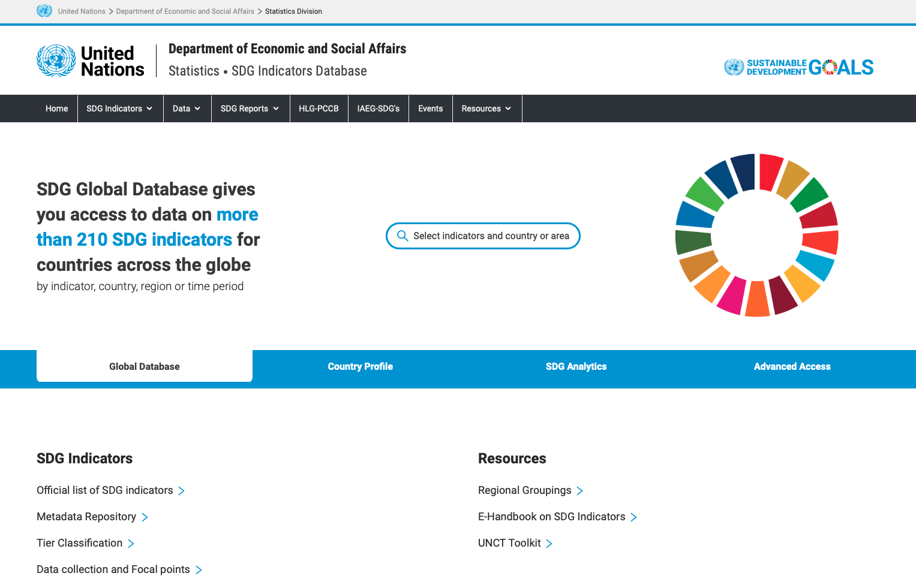This screenshot has height=588, width=916.
Task: Click the arrow next to UNCT Toolkit
Action: 549,543
